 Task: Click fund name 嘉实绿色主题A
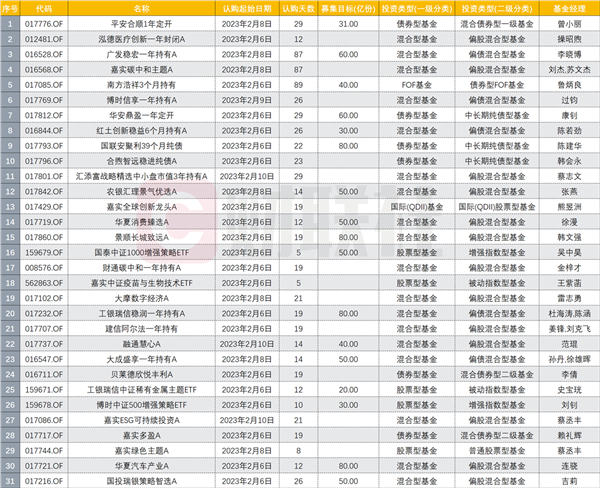click(142, 451)
